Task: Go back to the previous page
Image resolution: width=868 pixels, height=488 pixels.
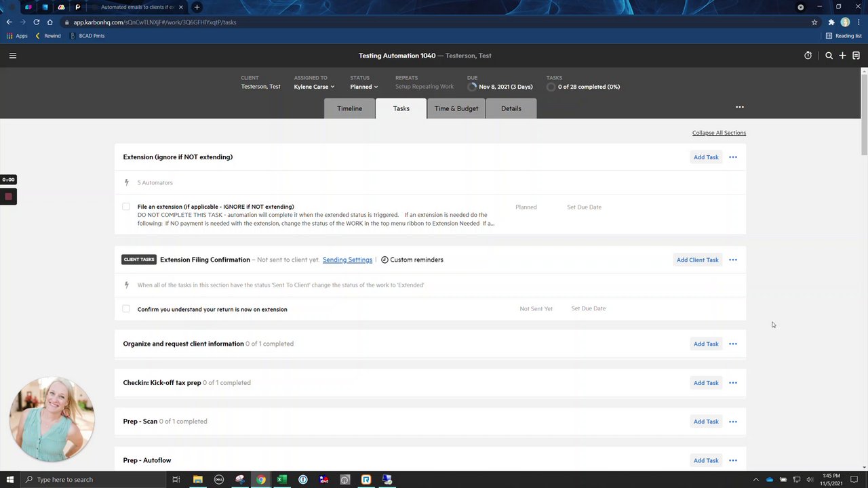Action: [x=9, y=22]
